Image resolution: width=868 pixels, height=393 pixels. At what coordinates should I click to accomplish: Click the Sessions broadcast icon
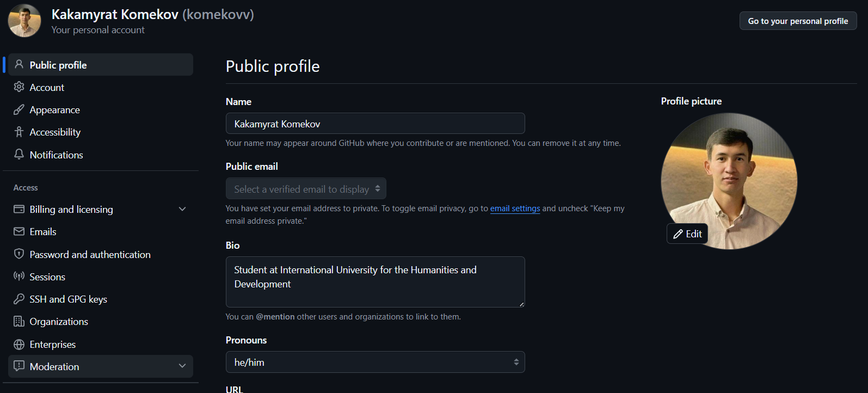pyautogui.click(x=19, y=277)
